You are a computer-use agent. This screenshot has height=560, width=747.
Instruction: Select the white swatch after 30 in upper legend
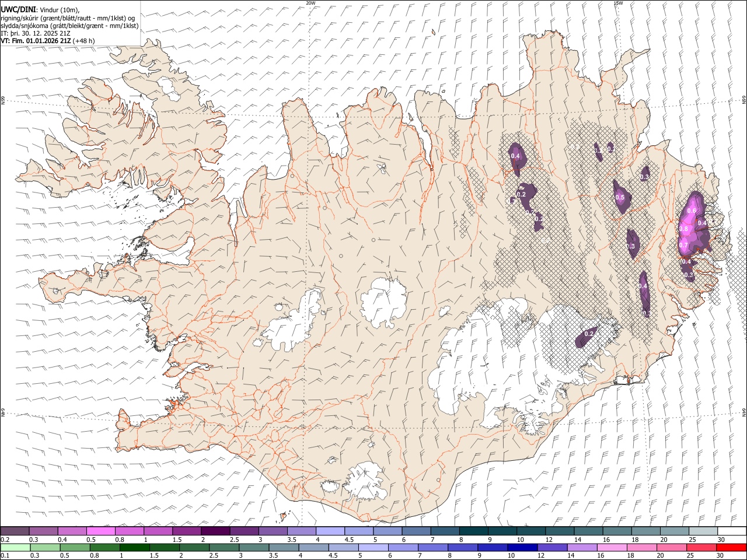(731, 531)
